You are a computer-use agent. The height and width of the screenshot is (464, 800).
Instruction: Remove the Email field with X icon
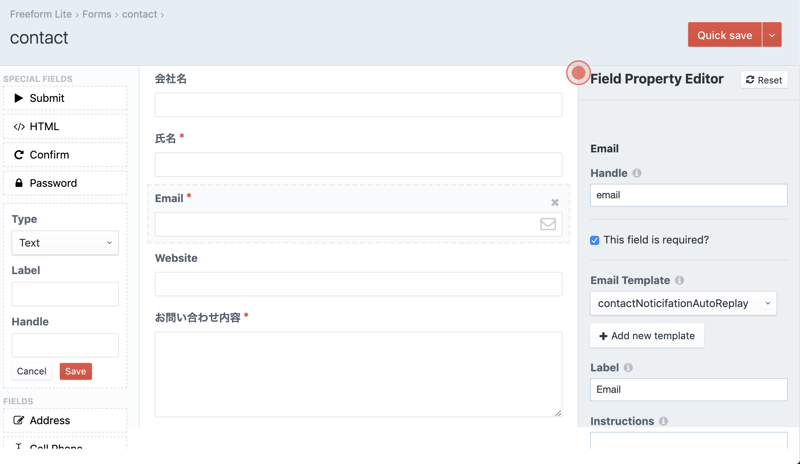coord(555,203)
